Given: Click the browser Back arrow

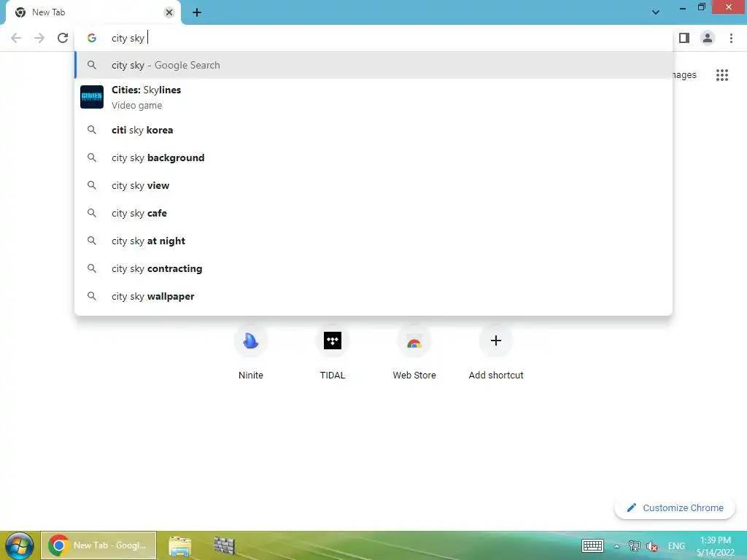Looking at the screenshot, I should [16, 38].
